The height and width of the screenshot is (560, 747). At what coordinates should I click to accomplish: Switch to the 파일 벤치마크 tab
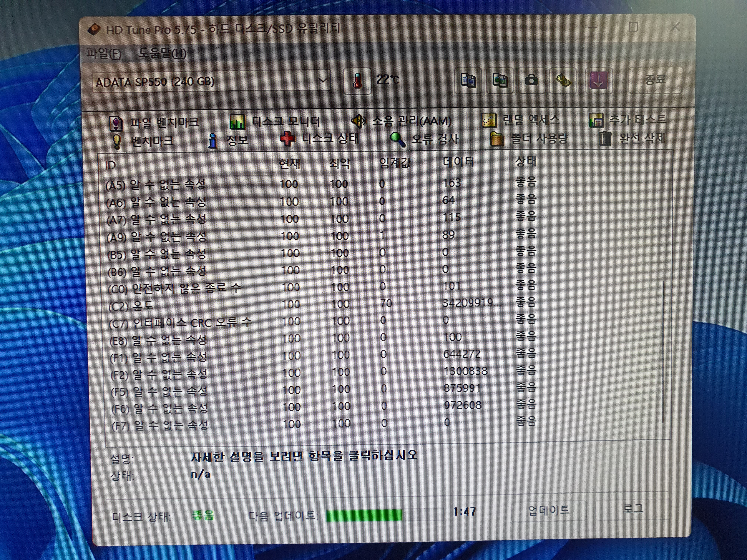click(154, 123)
